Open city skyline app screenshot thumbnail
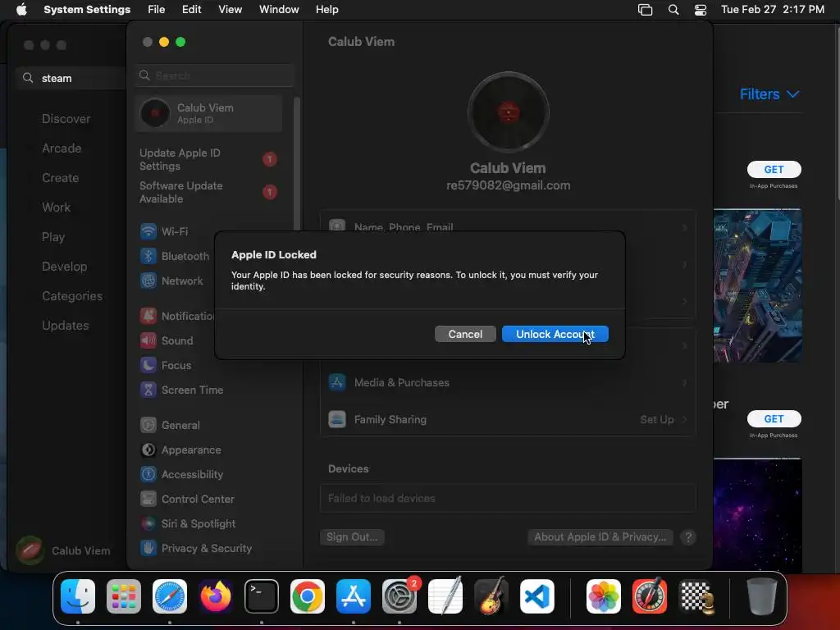 [x=757, y=285]
